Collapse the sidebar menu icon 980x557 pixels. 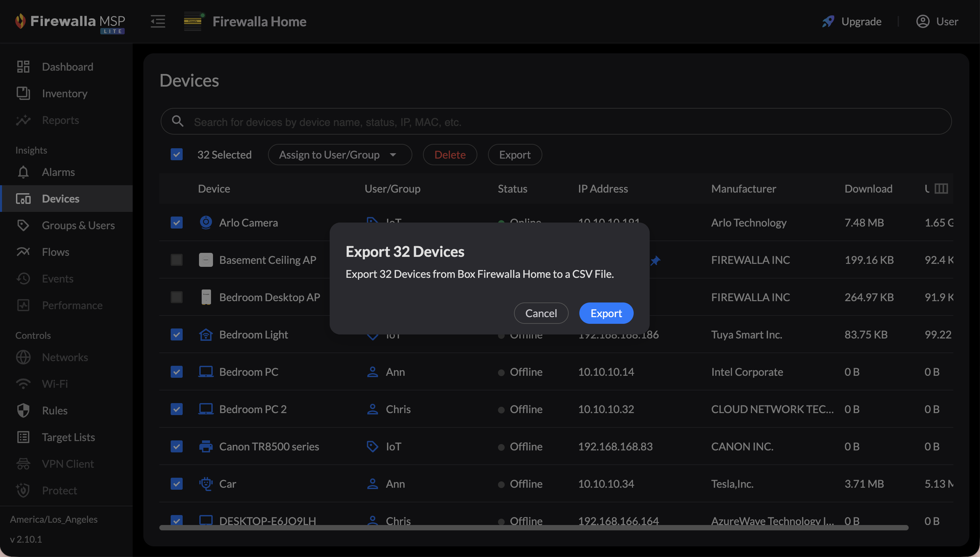click(x=158, y=21)
